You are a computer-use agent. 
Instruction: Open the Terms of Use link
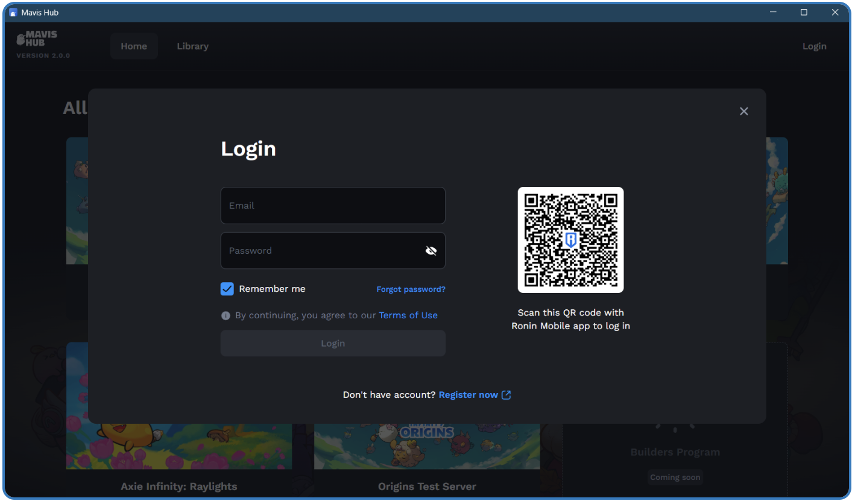point(408,315)
